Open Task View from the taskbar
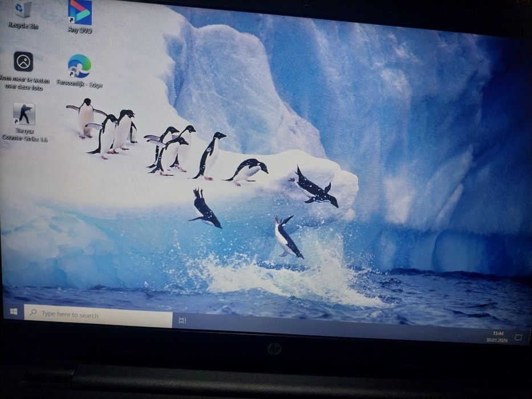532x399 pixels. [x=182, y=320]
